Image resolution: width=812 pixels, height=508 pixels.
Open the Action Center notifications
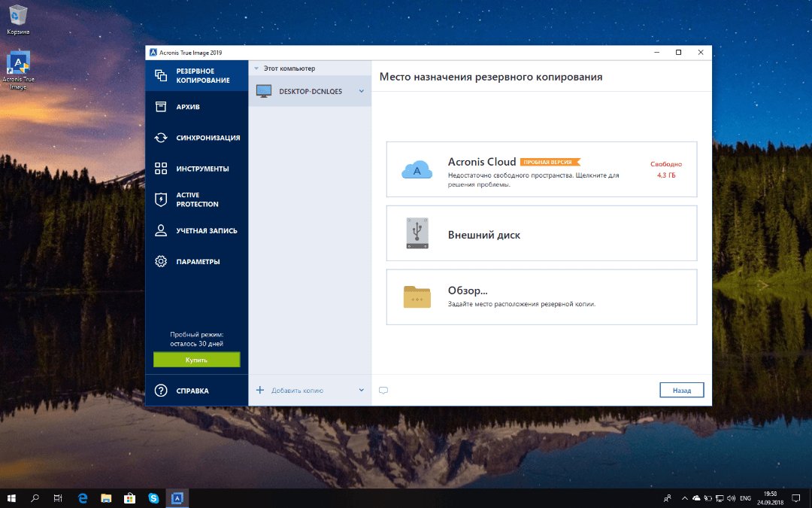coord(796,498)
